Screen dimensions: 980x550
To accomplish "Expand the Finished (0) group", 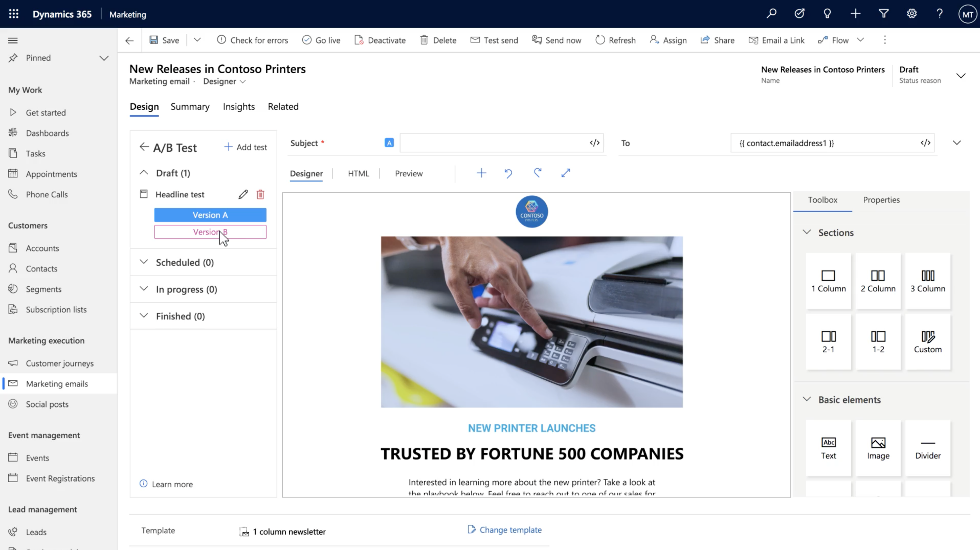I will [x=144, y=316].
